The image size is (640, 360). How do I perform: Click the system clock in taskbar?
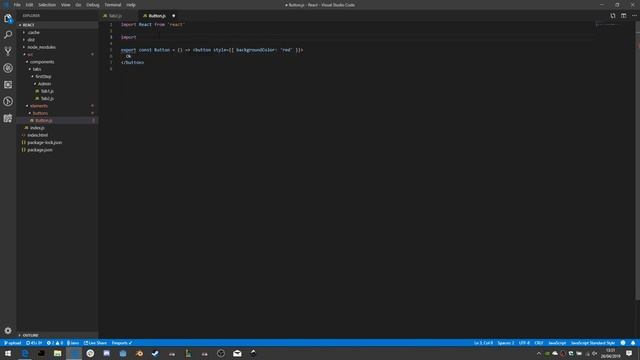tap(611, 353)
